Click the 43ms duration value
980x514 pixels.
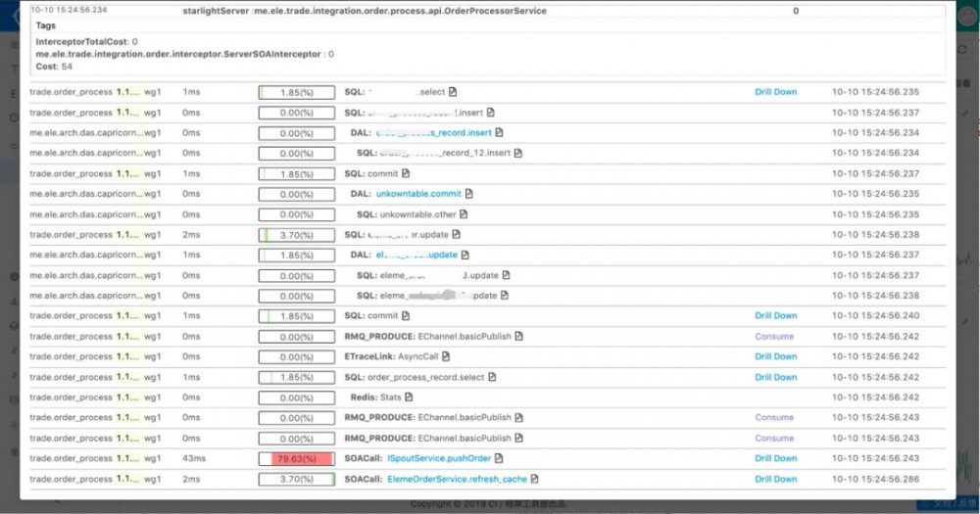[x=194, y=458]
